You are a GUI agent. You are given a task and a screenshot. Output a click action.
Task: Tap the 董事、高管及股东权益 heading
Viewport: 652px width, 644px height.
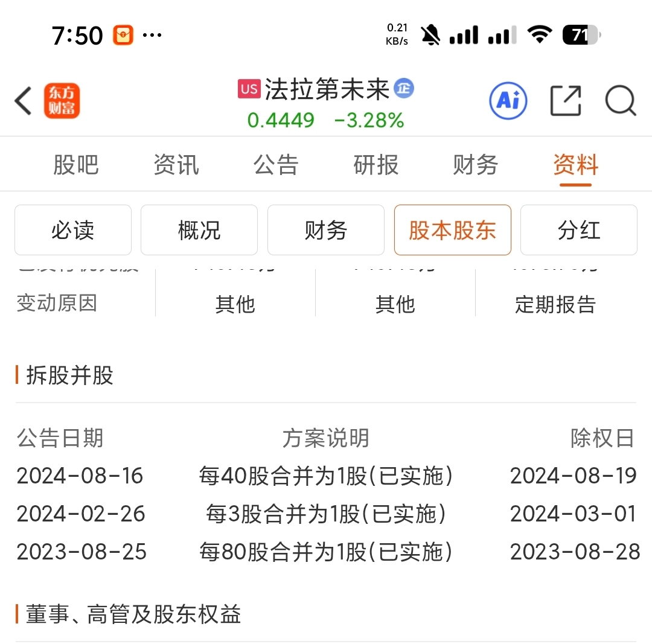coord(133,614)
